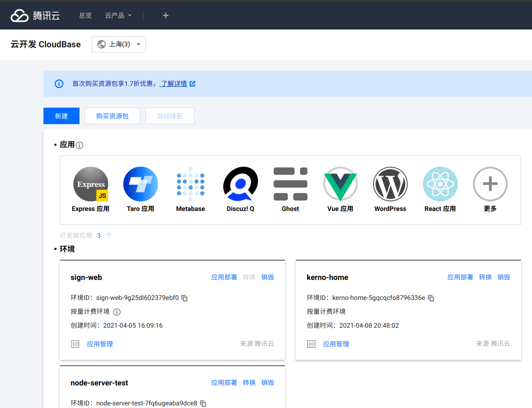Click 转换 on kerno-home card
The width and height of the screenshot is (532, 408).
click(486, 277)
